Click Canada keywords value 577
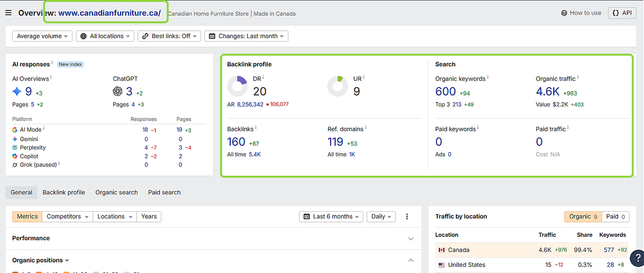Screen dimensions: 644x273 pos(609,250)
